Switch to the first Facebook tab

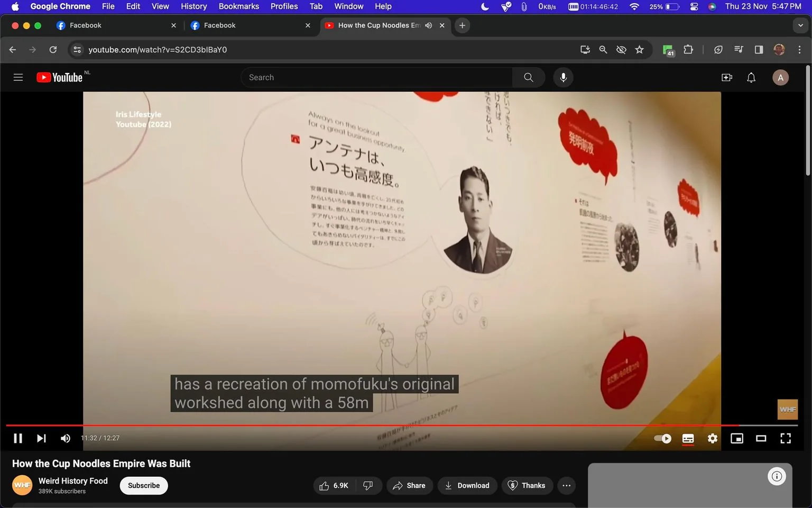click(x=106, y=25)
